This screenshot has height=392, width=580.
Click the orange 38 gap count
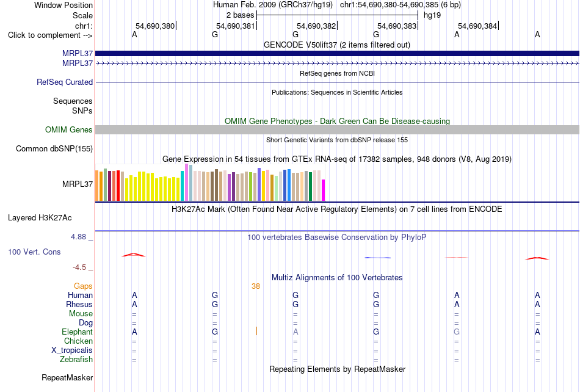(x=256, y=286)
